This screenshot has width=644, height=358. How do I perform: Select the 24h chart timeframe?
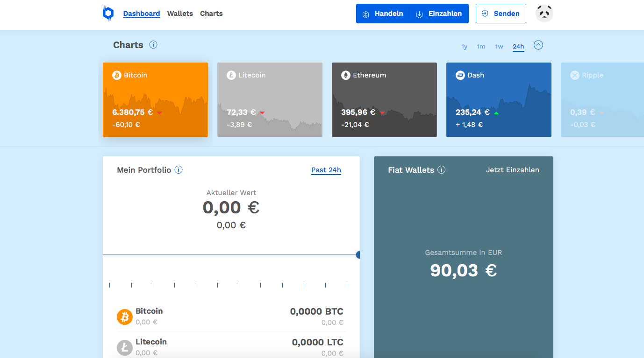coord(518,46)
